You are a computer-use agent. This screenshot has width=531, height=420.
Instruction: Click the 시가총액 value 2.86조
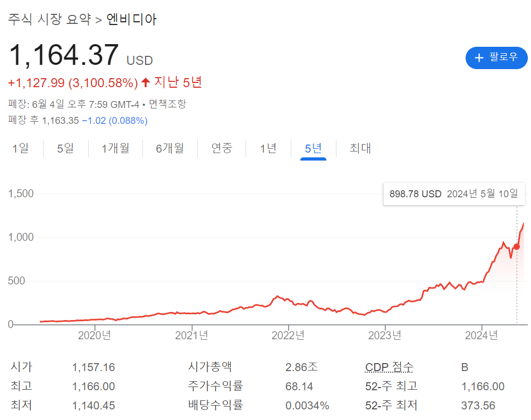click(x=301, y=367)
